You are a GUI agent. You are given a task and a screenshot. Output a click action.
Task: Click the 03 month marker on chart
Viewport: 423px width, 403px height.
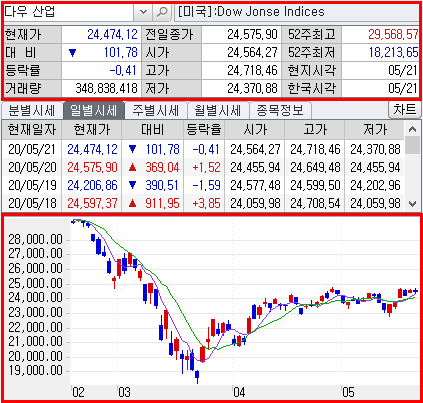[124, 392]
